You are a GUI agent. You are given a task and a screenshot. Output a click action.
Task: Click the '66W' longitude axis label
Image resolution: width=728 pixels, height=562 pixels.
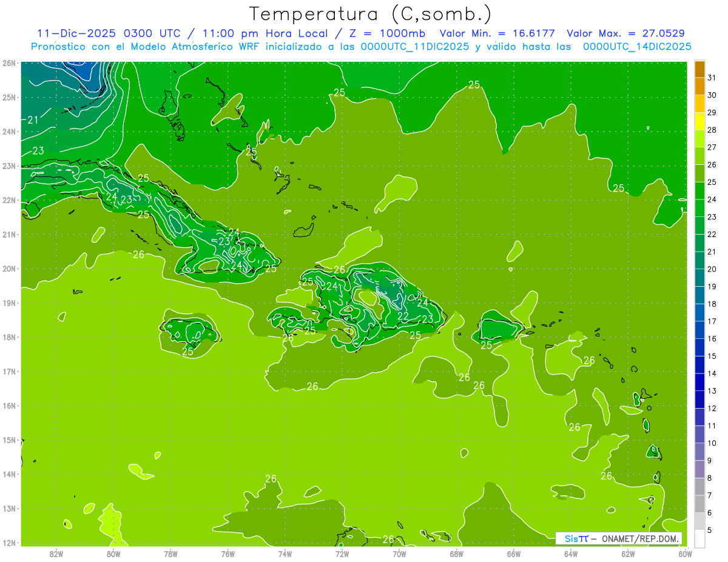click(513, 554)
